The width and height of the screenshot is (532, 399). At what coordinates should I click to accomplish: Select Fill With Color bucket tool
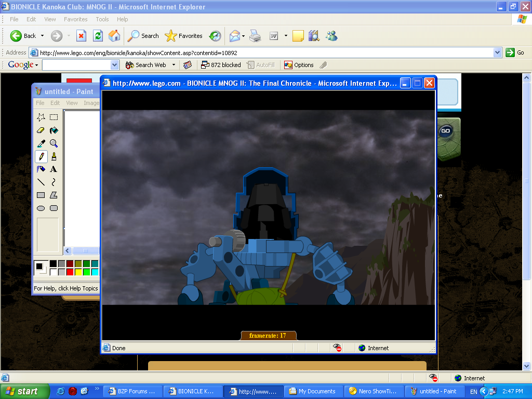54,130
